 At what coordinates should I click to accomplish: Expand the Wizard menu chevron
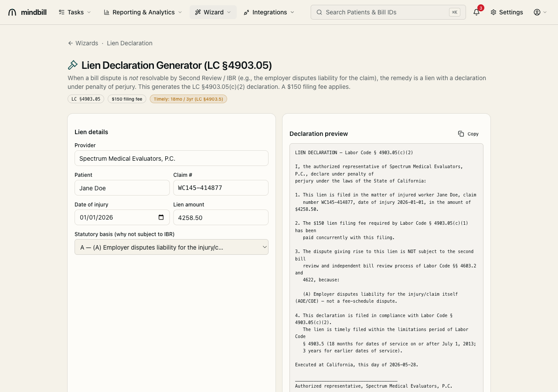[229, 12]
